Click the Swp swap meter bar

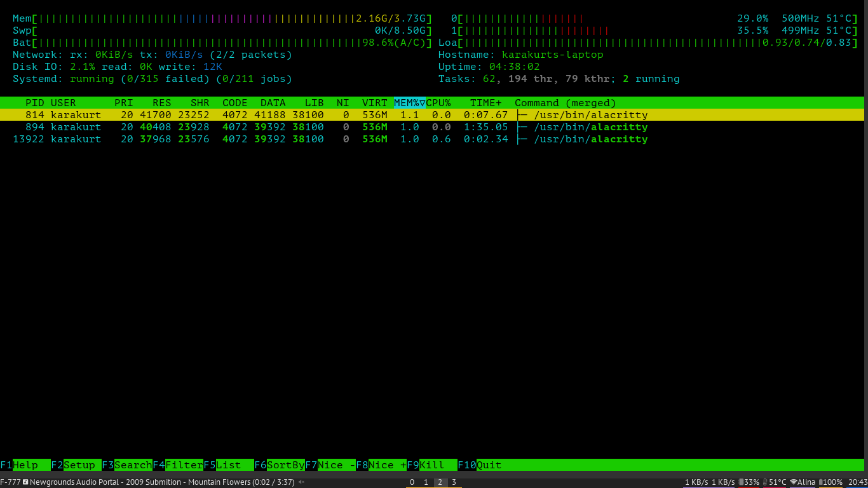tap(222, 30)
